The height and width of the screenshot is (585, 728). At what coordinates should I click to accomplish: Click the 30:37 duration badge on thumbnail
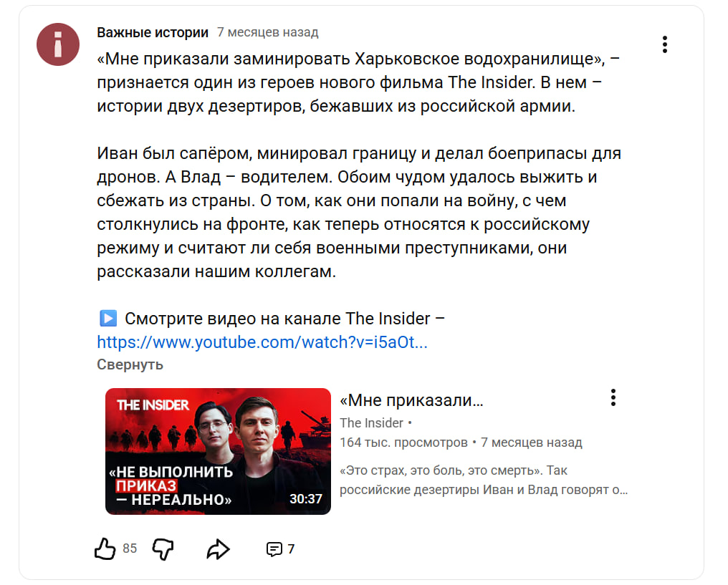pos(305,498)
